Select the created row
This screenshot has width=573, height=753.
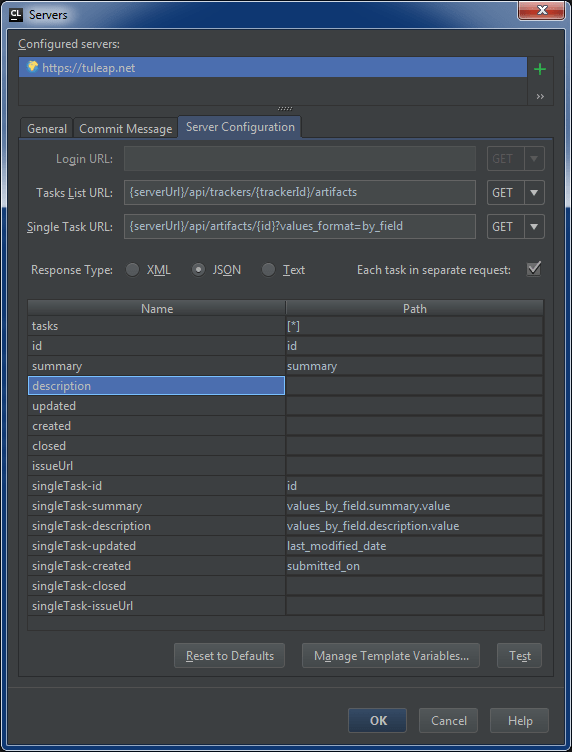[x=286, y=426]
